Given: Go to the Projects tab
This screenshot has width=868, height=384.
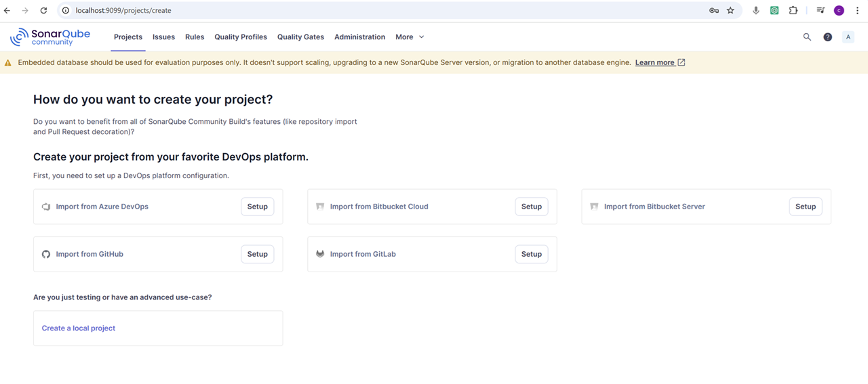Looking at the screenshot, I should pos(128,37).
